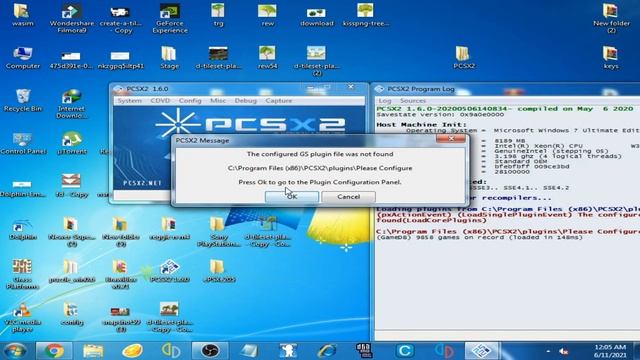Open the Misc menu in PCSX2
The height and width of the screenshot is (360, 640).
coord(218,100)
